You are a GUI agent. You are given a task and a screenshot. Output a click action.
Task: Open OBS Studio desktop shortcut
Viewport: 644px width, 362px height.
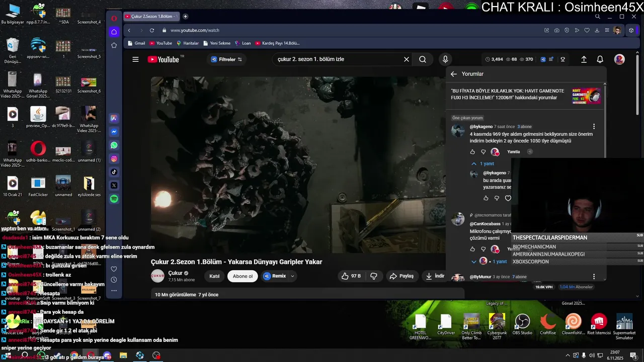[x=522, y=325]
